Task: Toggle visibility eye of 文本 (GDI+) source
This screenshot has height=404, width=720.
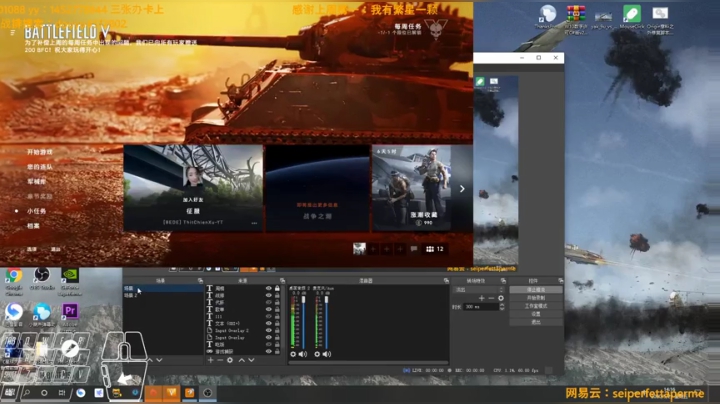Action: [269, 323]
